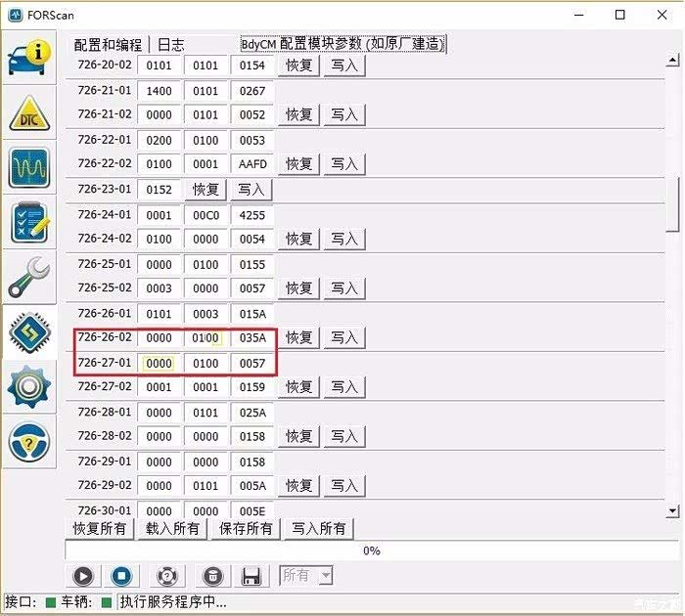Click the row label 726-27-01
Image resolution: width=685 pixels, height=616 pixels.
pyautogui.click(x=105, y=363)
